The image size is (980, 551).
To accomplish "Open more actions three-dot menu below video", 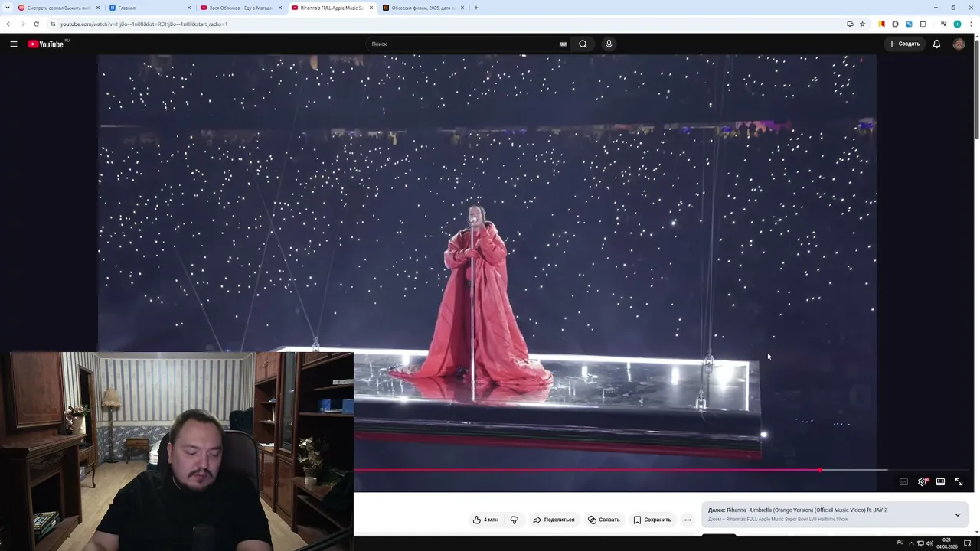I will (688, 520).
